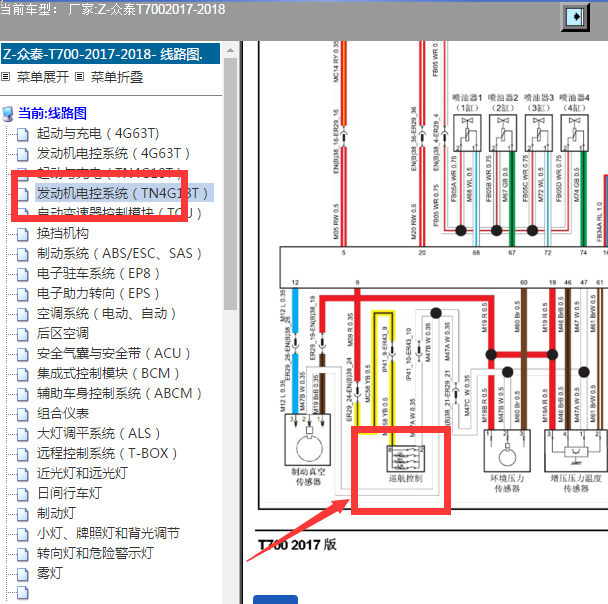Click page icon beside 起动与充电（4G63T)
The height and width of the screenshot is (604, 608).
pyautogui.click(x=23, y=134)
